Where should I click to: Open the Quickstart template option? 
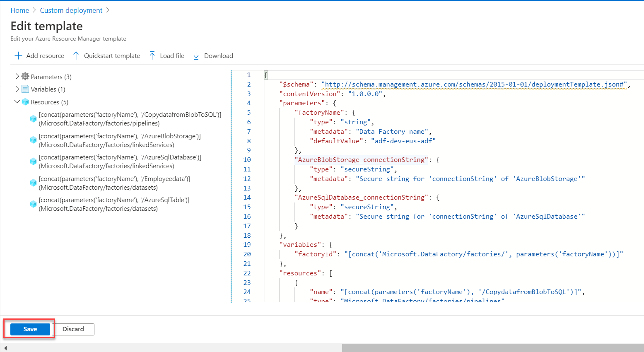(x=112, y=55)
